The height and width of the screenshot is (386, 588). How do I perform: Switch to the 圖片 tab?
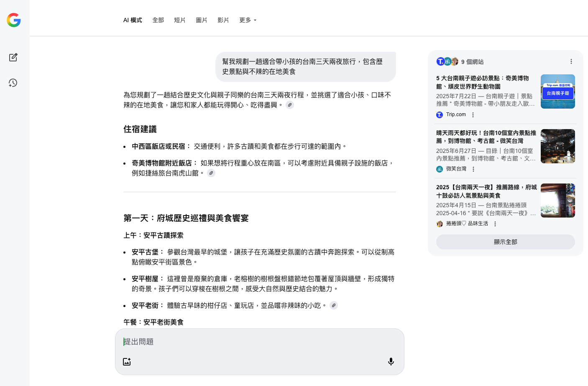(202, 20)
